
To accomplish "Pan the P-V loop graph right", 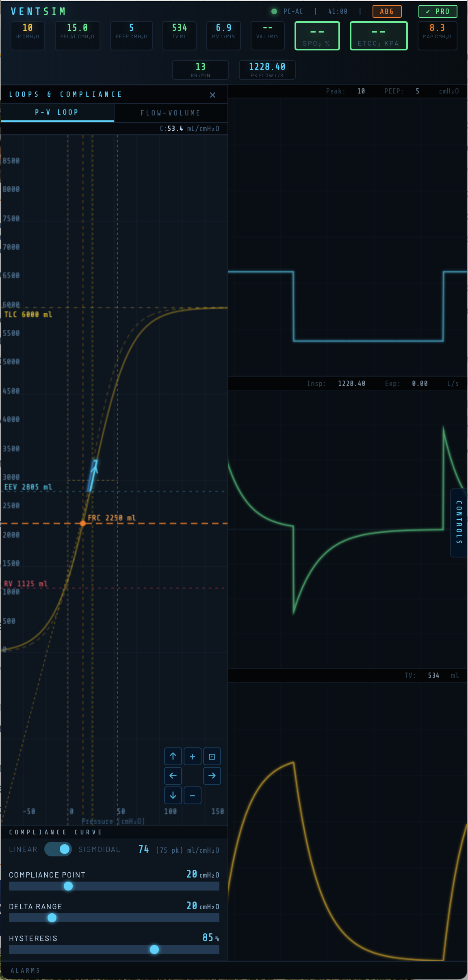I will click(x=212, y=776).
